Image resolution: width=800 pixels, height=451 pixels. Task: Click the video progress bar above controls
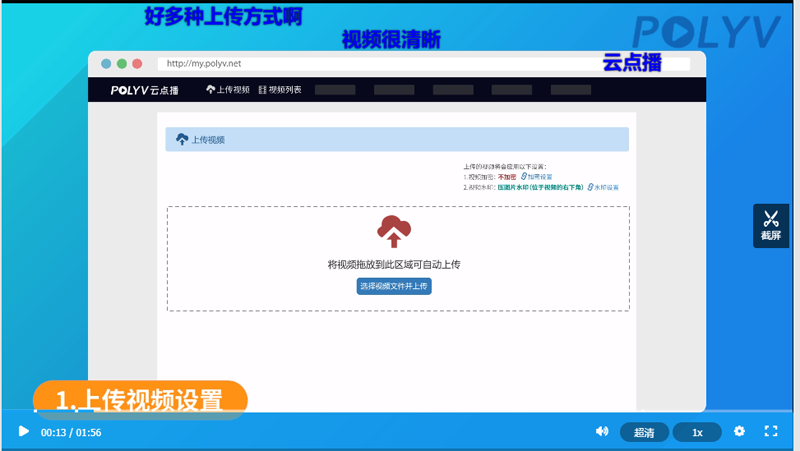click(x=400, y=413)
